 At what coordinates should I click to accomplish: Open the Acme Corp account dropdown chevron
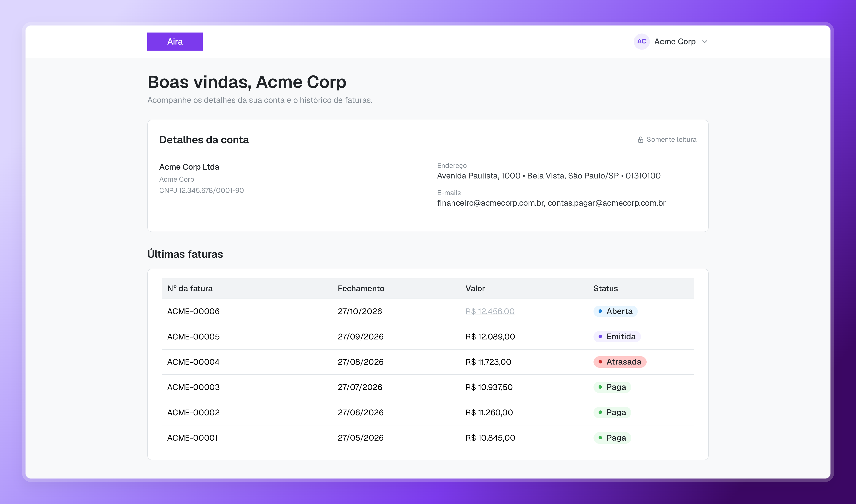[x=704, y=42]
